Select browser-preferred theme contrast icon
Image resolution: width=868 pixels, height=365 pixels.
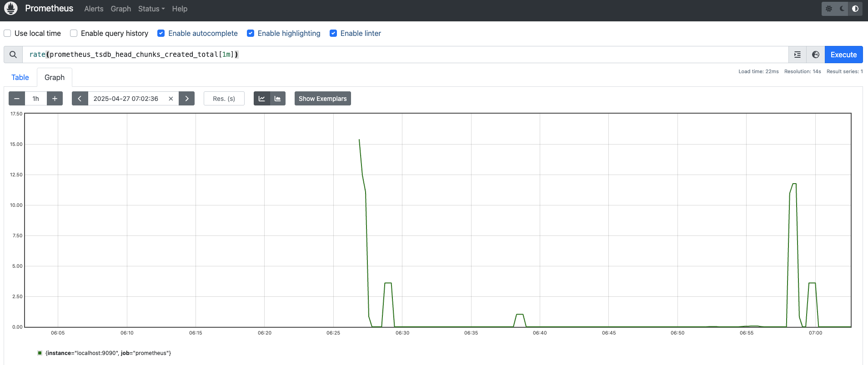click(855, 9)
